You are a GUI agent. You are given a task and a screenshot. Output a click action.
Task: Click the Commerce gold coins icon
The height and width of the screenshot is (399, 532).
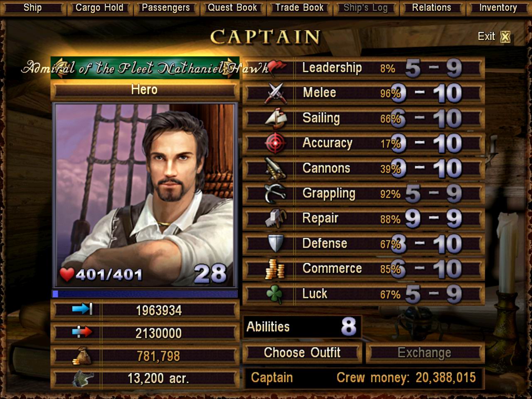[275, 269]
